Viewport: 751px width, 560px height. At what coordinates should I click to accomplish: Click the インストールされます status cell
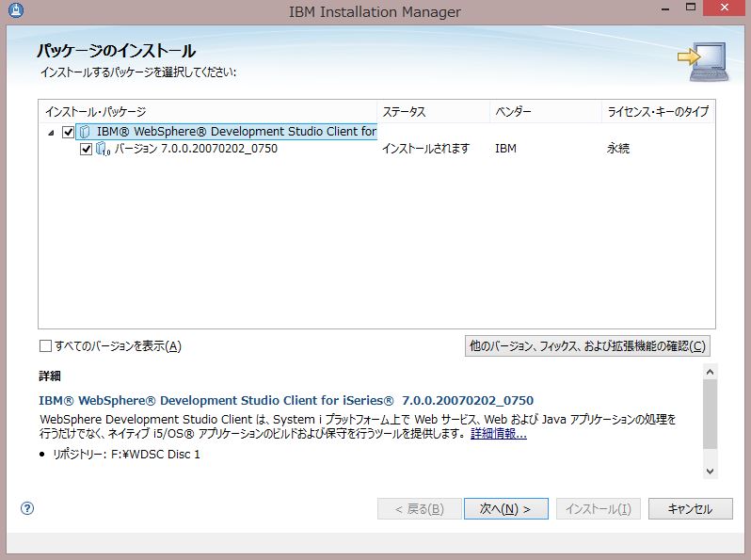[x=425, y=149]
